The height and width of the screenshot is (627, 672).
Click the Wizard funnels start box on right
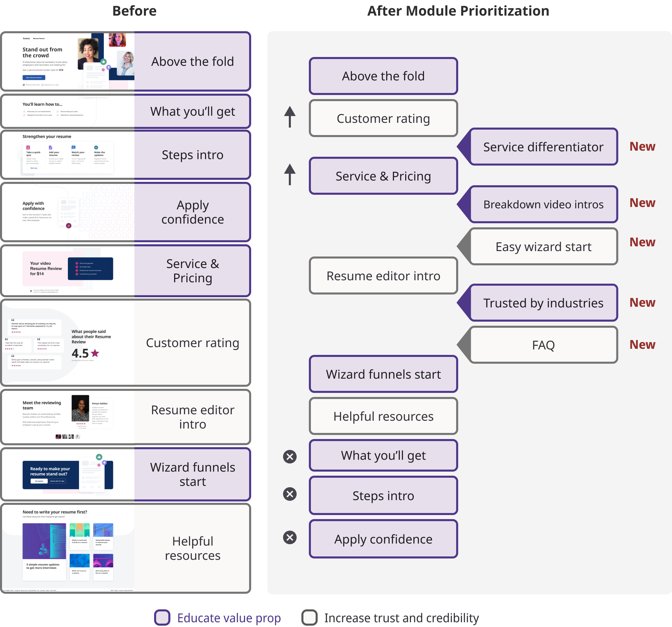click(x=383, y=374)
